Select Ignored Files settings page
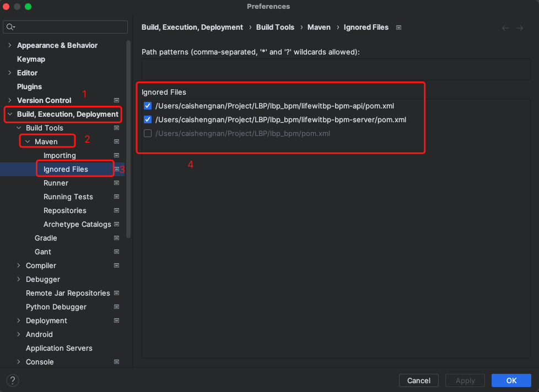 click(x=66, y=169)
